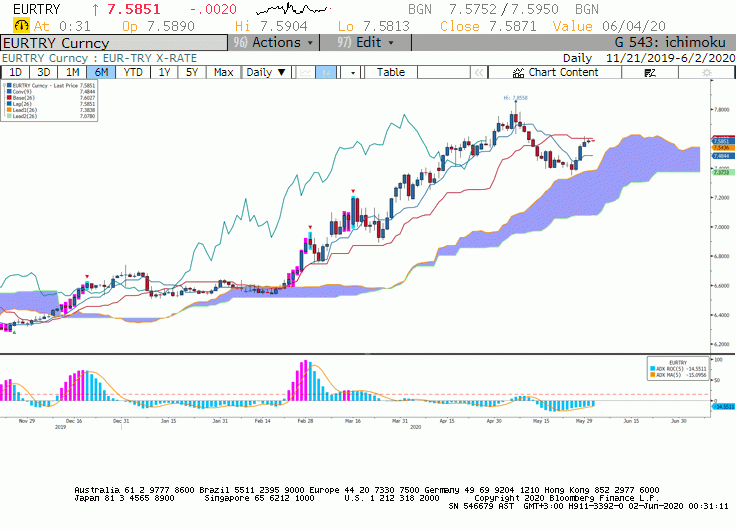Open chart settings gear icon

706,72
